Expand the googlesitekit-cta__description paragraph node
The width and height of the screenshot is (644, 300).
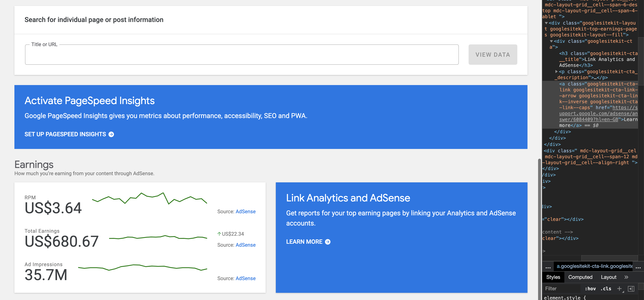tap(557, 72)
